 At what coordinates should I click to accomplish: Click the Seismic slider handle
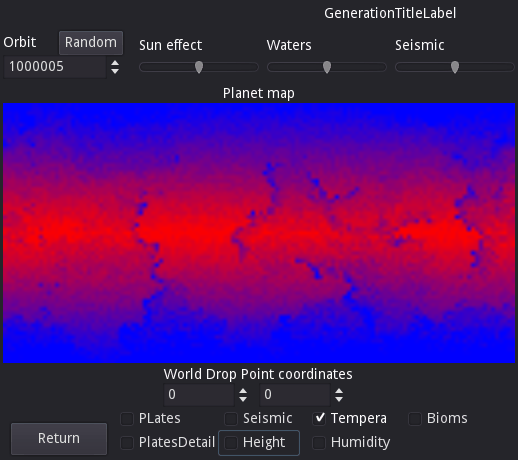455,67
